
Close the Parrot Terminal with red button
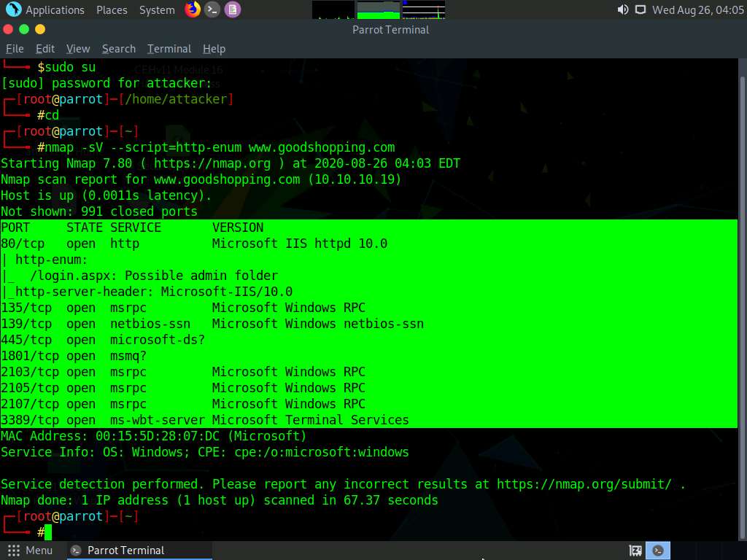[x=7, y=29]
